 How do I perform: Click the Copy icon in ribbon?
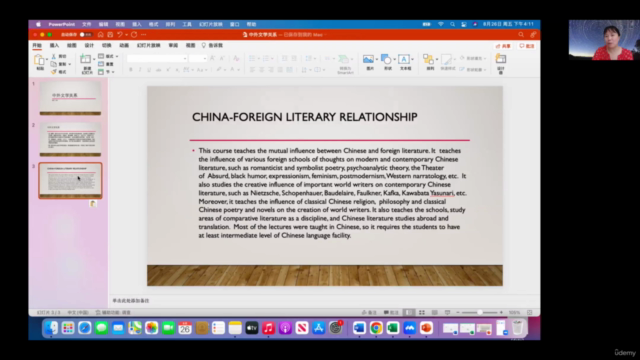pos(53,64)
